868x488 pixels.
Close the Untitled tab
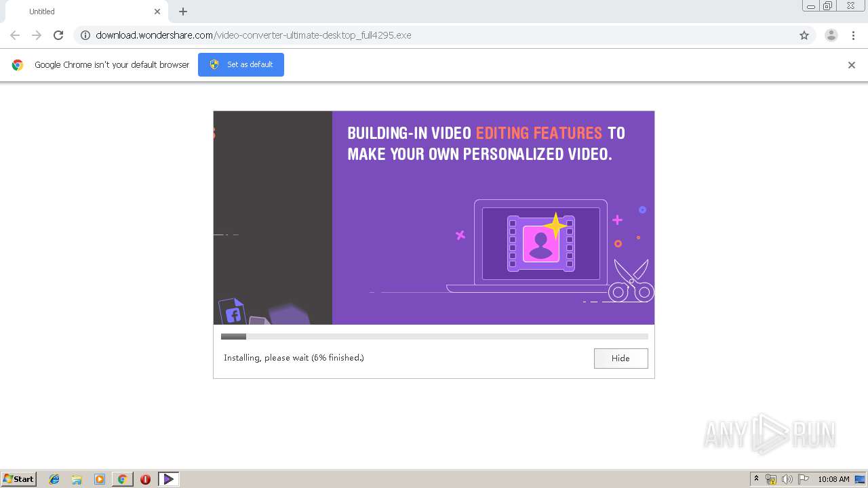coord(157,12)
